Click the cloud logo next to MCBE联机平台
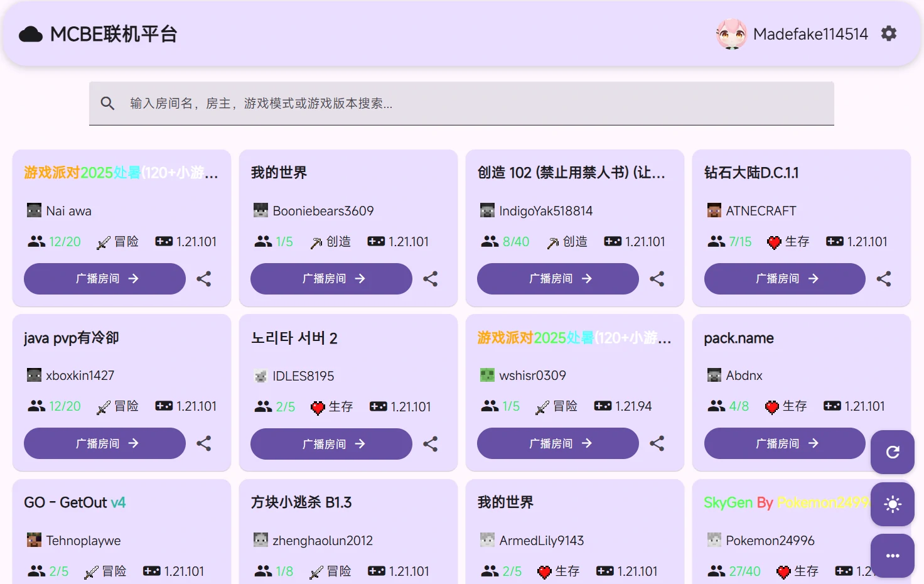This screenshot has width=924, height=584. point(30,34)
